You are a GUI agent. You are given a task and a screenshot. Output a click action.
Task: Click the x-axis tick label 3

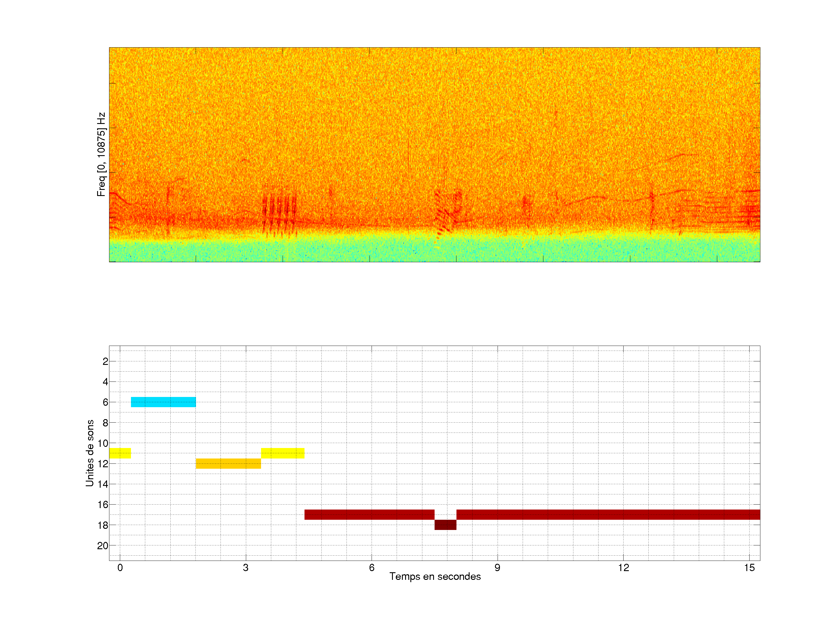(246, 568)
